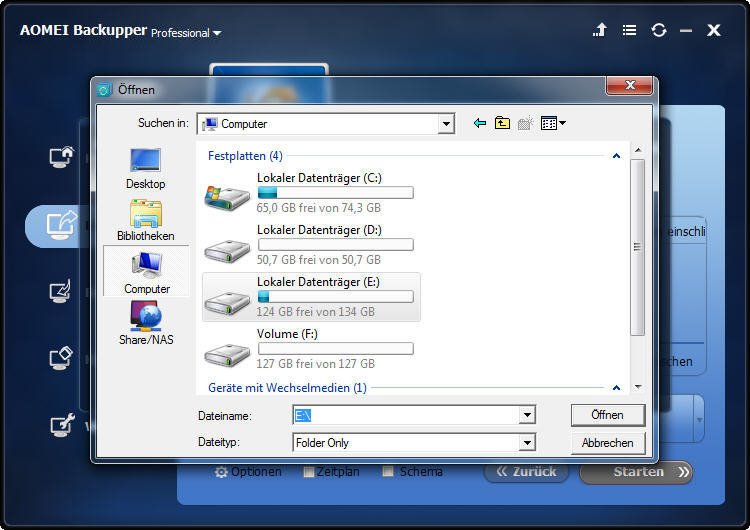Image resolution: width=750 pixels, height=530 pixels.
Task: Toggle the Schema checkbox in AOMEI window
Action: point(388,472)
